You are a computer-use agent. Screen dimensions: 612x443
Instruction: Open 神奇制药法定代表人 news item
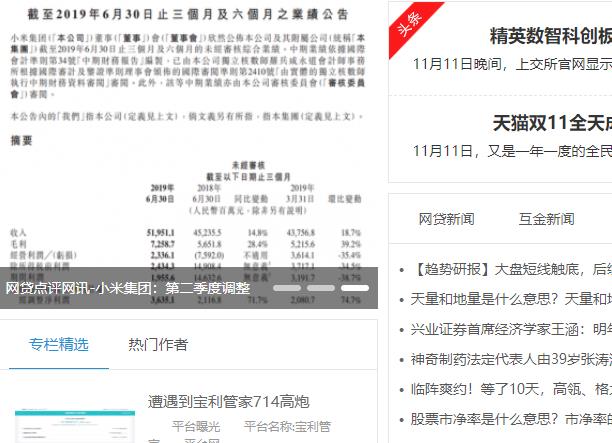(x=511, y=359)
